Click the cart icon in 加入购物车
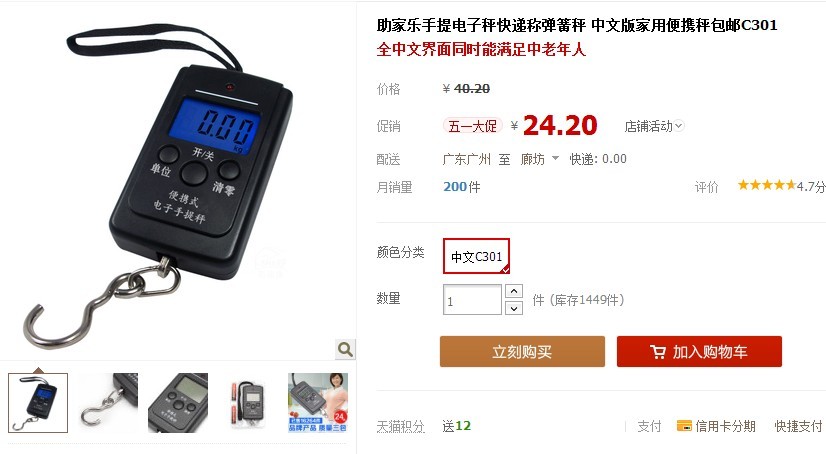Viewport: 826px width, 454px height. click(x=657, y=352)
